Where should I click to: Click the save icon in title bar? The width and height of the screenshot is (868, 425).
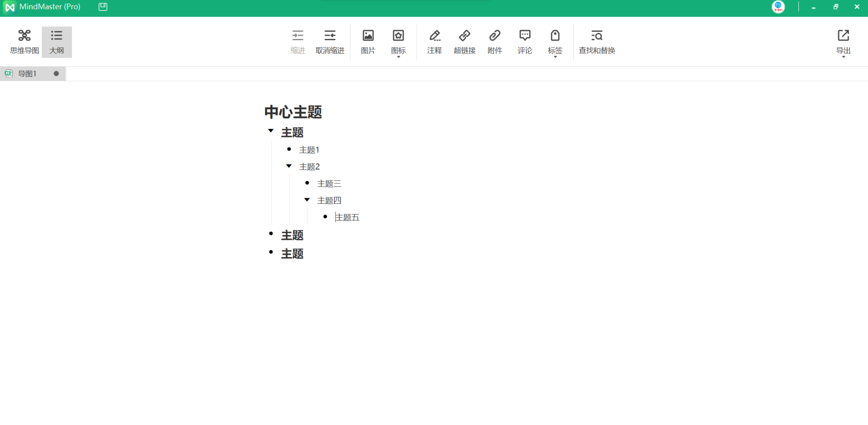coord(103,7)
